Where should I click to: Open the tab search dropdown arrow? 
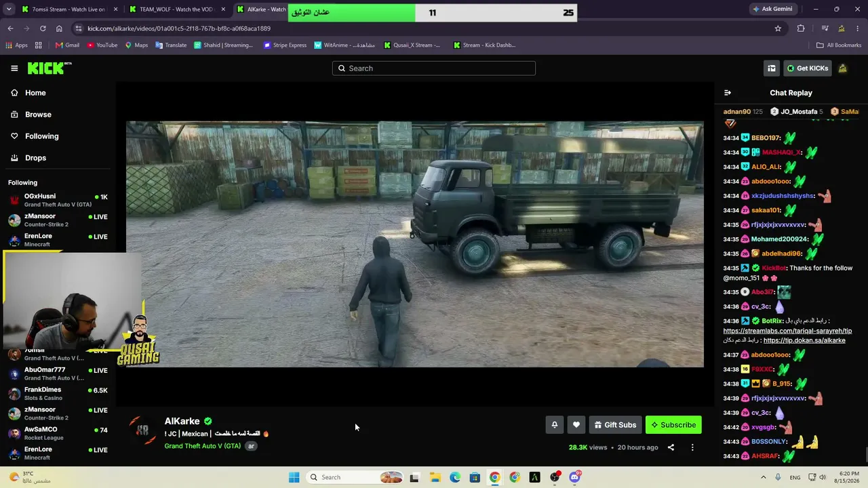[x=7, y=9]
